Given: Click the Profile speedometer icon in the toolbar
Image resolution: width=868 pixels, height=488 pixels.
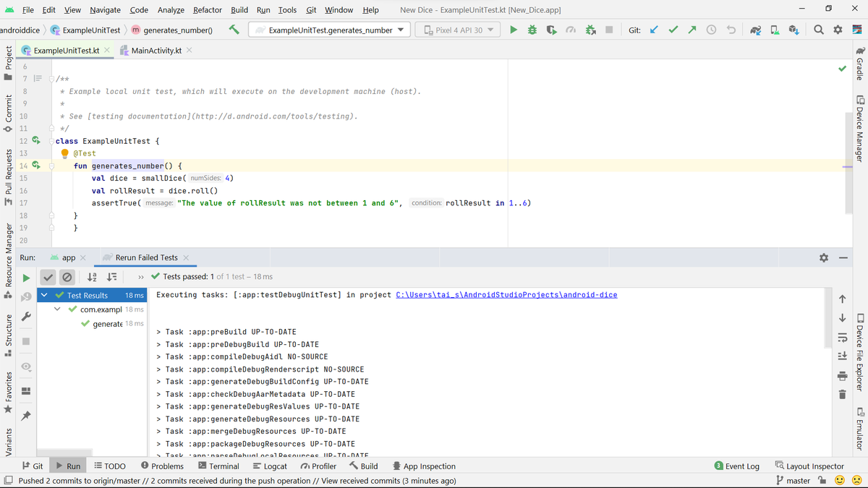Looking at the screenshot, I should (570, 30).
